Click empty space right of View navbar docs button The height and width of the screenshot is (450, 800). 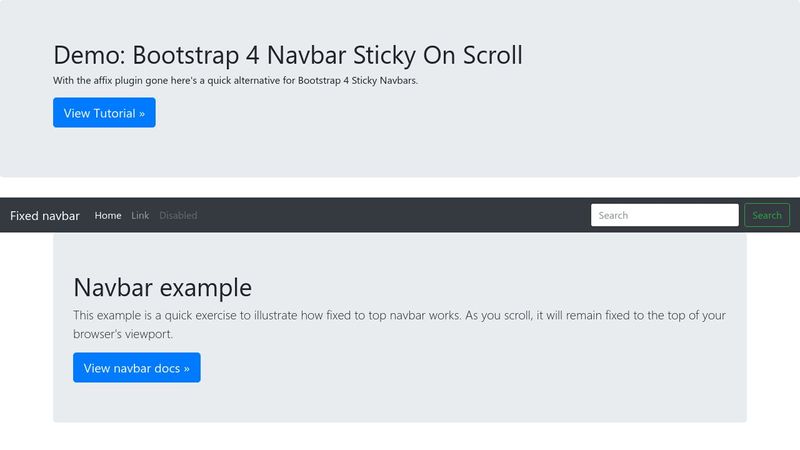(x=450, y=367)
